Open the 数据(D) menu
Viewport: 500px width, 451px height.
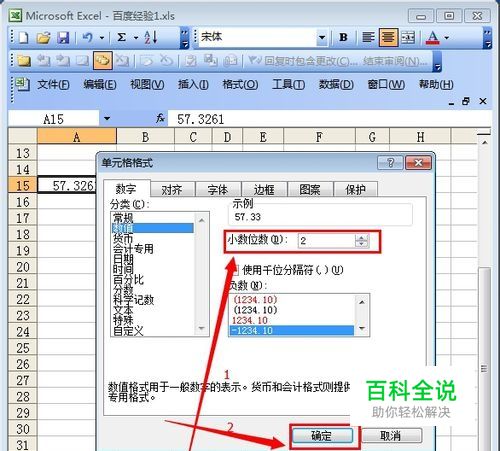click(x=336, y=85)
